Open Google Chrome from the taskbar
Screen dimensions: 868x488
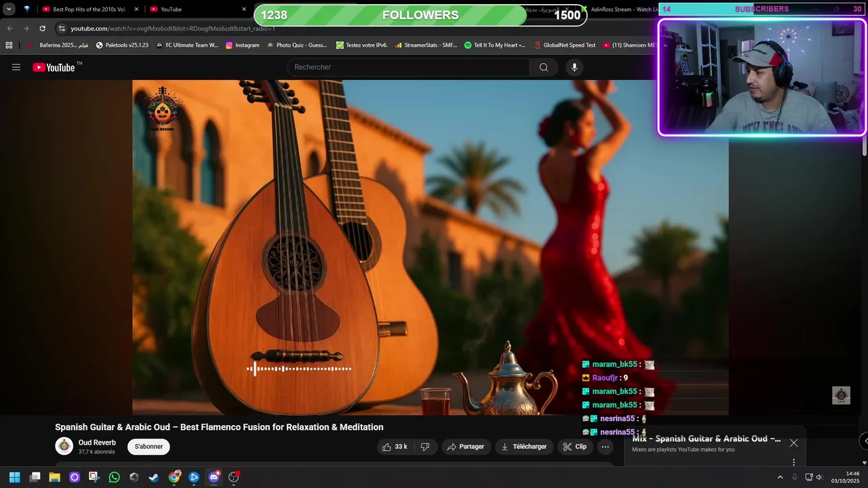coord(174,477)
